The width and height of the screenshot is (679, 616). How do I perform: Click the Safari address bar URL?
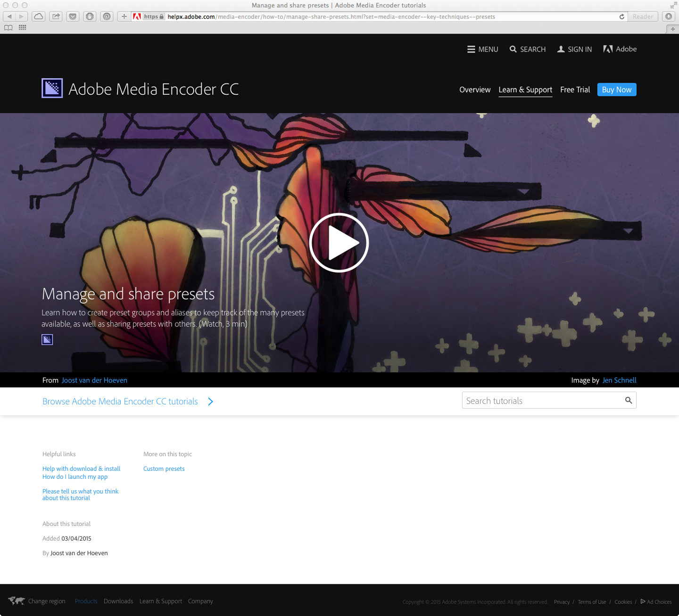[331, 16]
